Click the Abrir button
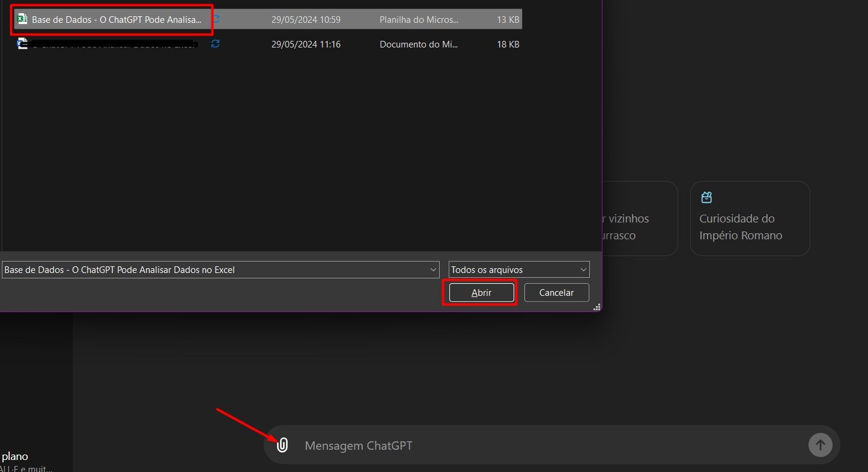Viewport: 868px width, 472px height. (x=481, y=293)
